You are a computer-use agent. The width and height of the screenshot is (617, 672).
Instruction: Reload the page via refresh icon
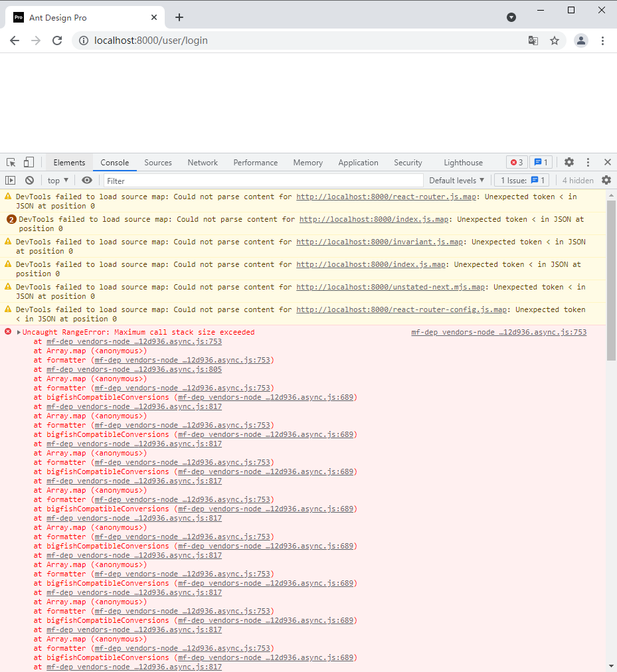(57, 41)
